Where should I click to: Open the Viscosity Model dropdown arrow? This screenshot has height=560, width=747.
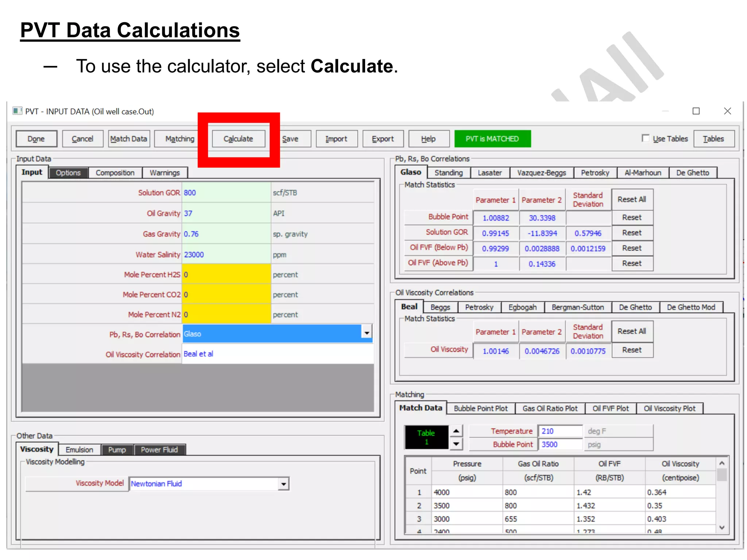283,484
